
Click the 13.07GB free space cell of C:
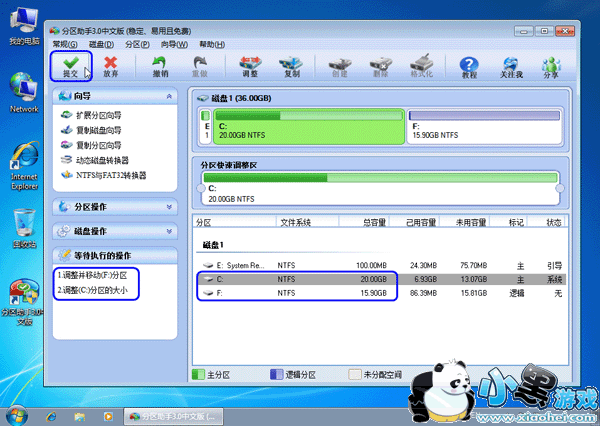pos(473,279)
